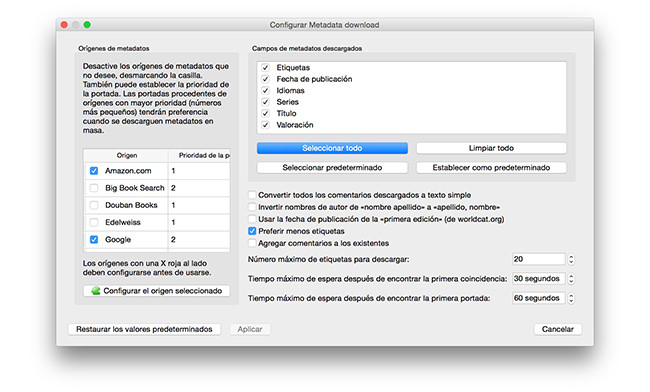Click the Prioridad de la portada column header

pos(199,155)
